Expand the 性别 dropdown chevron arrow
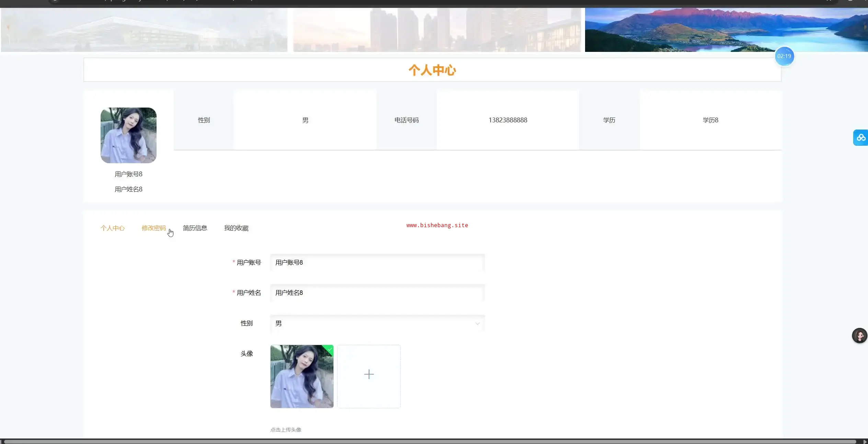Viewport: 868px width, 444px height. click(x=477, y=324)
